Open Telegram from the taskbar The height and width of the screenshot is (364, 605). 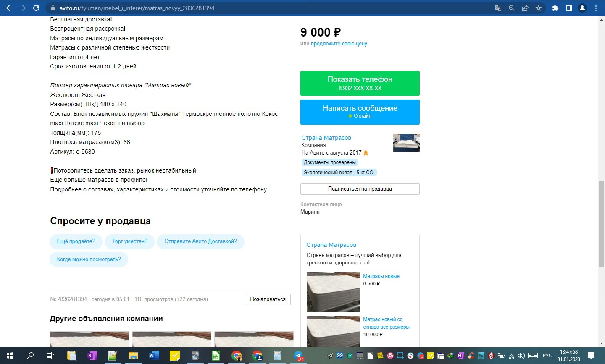tap(298, 356)
